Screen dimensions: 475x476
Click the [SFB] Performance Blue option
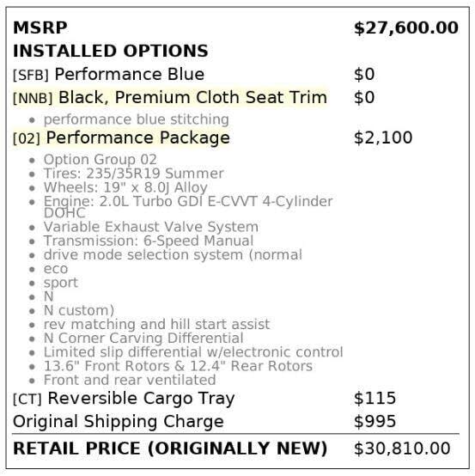coord(109,75)
